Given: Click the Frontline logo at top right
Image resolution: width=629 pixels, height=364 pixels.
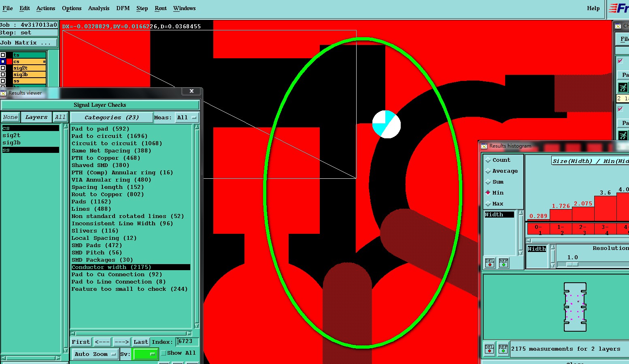Looking at the screenshot, I should [x=619, y=8].
